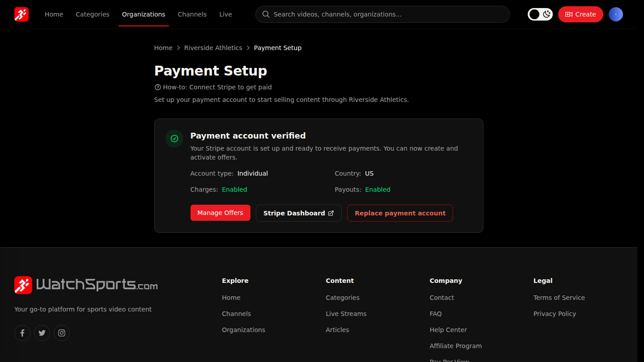Open the Help Center footer link
This screenshot has height=362, width=644.
(x=448, y=330)
